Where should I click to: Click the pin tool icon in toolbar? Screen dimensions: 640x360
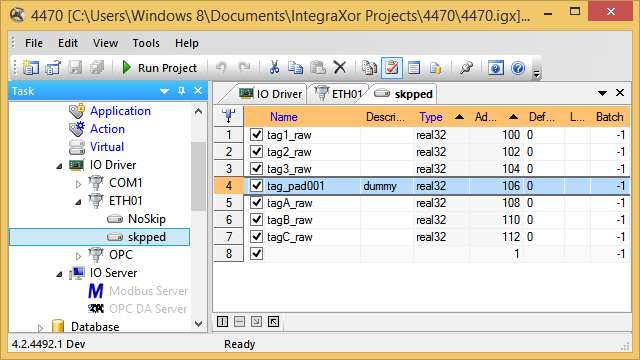pos(466,68)
